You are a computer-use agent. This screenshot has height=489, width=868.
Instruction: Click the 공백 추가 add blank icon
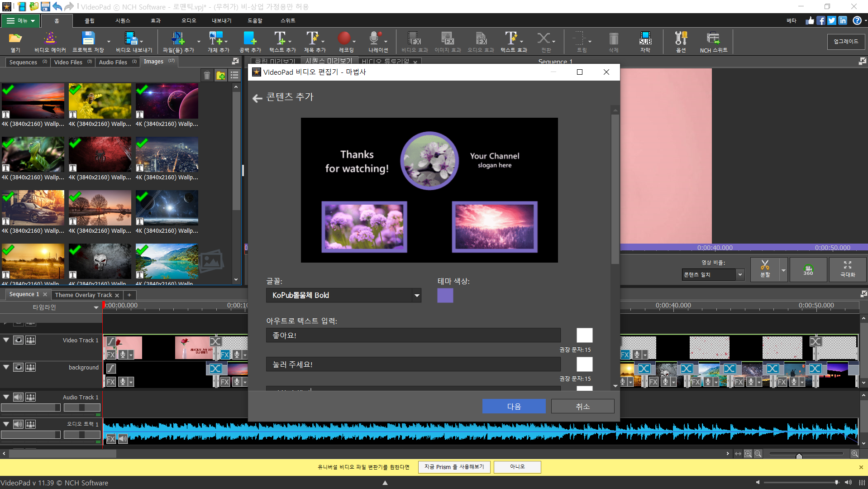click(250, 42)
